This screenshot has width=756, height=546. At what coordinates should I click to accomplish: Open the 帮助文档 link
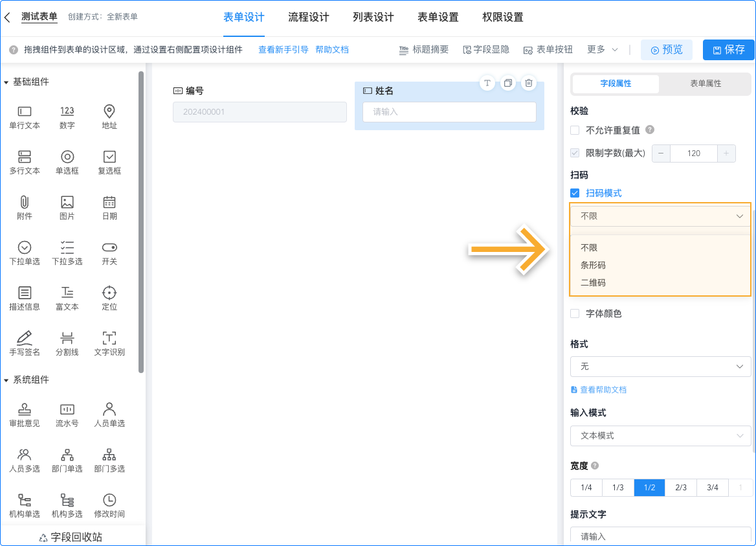(332, 49)
